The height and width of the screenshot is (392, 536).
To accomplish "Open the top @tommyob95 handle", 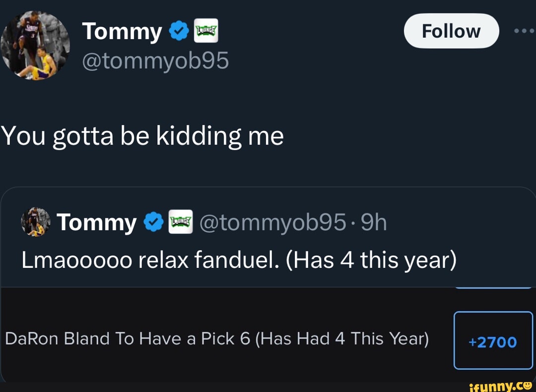I will pos(155,61).
